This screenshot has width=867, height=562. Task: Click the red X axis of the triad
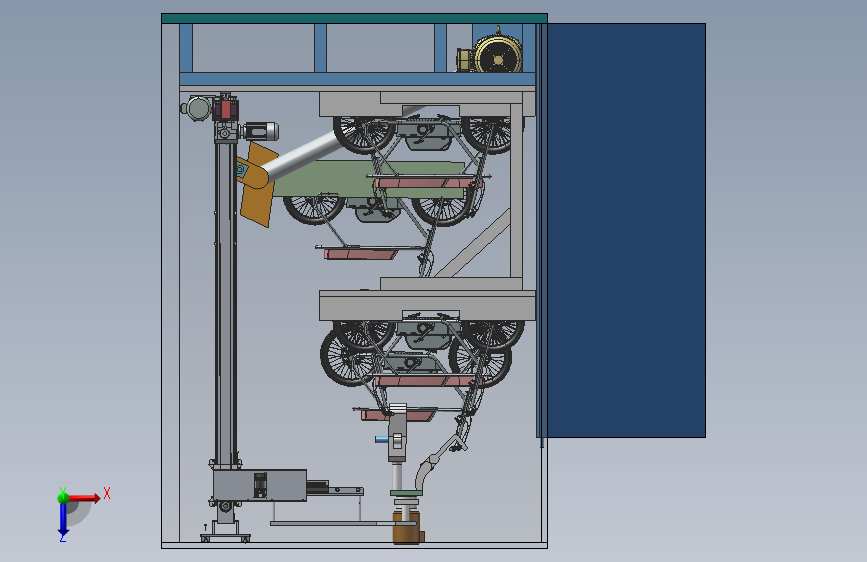click(84, 498)
